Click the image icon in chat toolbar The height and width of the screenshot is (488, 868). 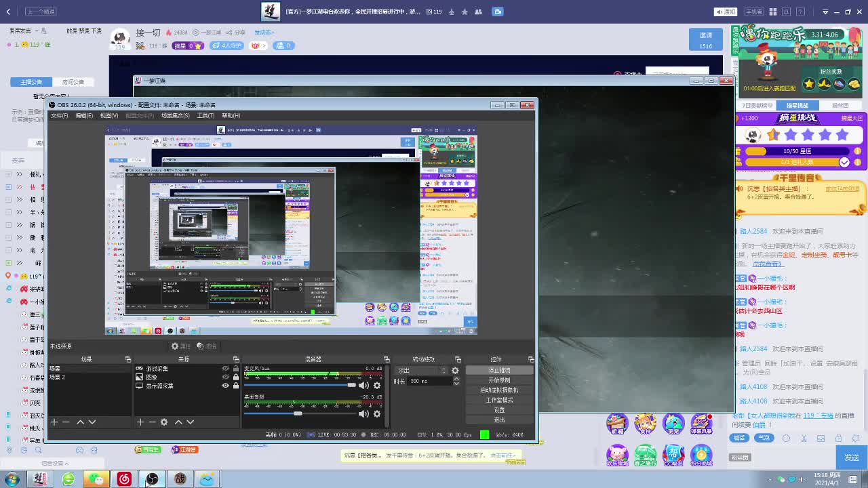click(x=821, y=438)
